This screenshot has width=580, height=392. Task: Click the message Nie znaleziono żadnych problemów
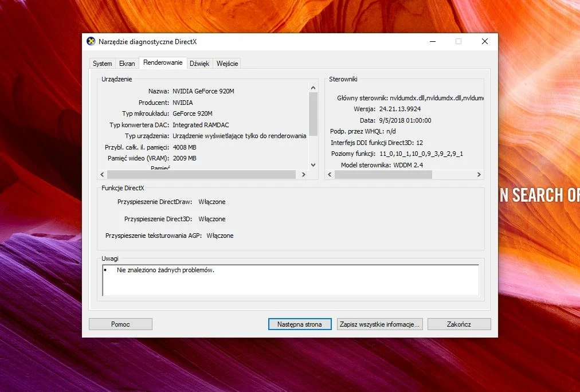click(x=165, y=271)
